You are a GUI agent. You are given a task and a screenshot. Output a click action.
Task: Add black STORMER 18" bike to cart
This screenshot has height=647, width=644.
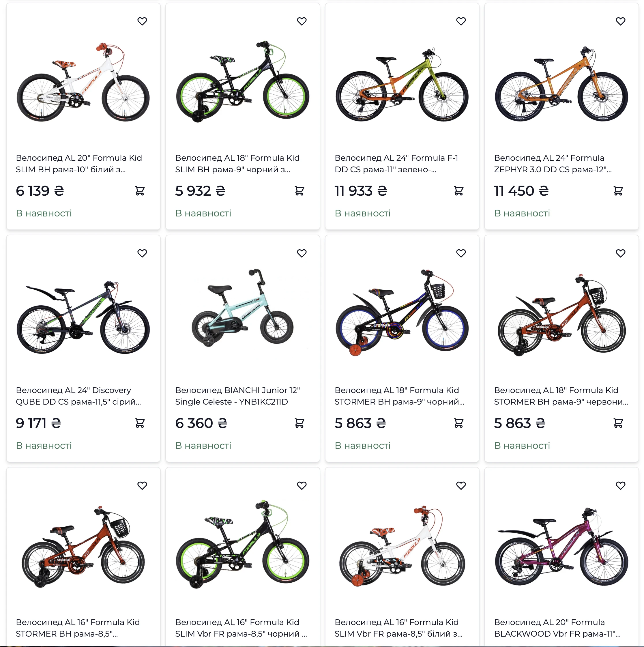458,423
